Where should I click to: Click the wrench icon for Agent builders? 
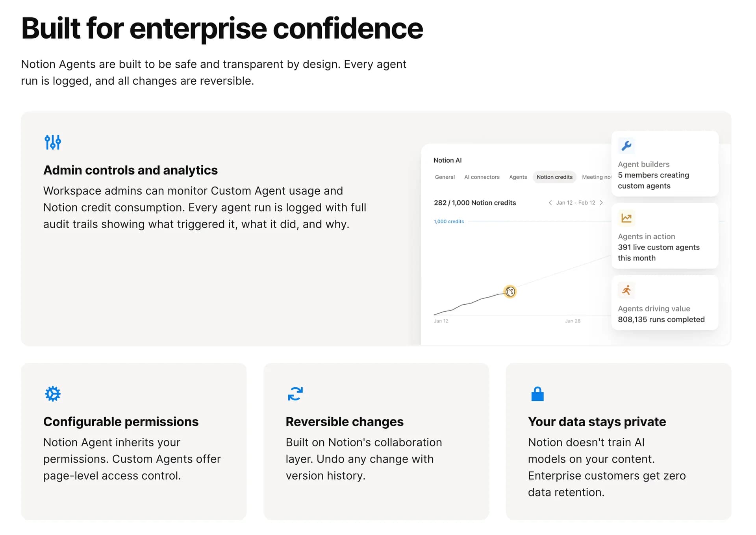coord(626,146)
